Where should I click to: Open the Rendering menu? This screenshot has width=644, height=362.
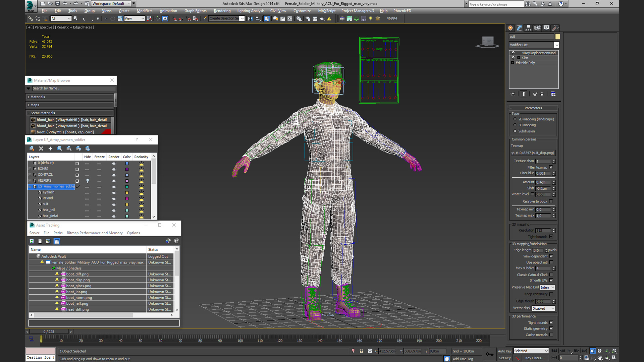point(222,11)
